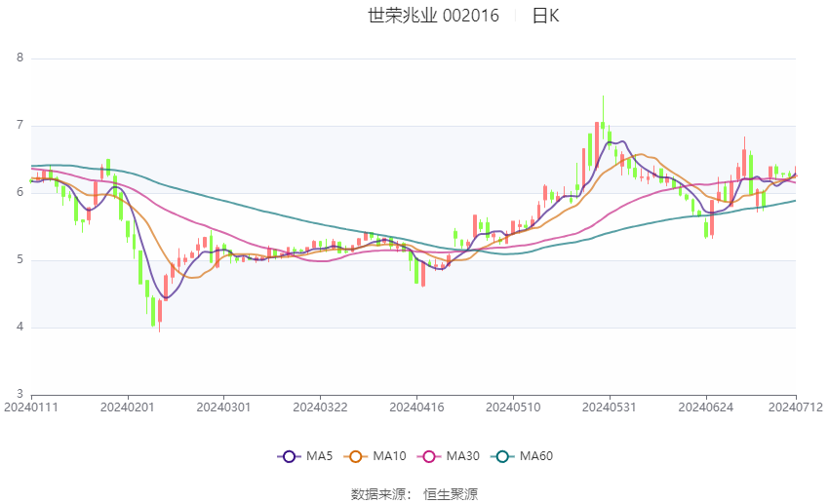This screenshot has width=829, height=504.
Task: Click the data source text 恒生聚源
Action: 451,494
